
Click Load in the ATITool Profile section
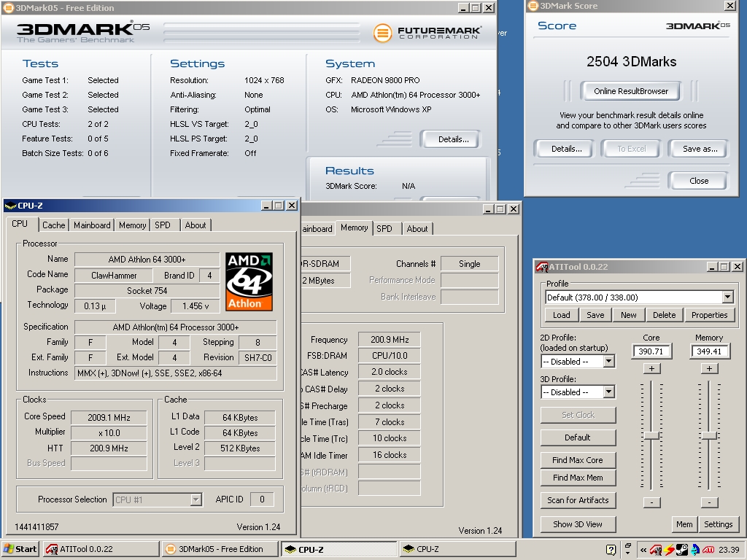tap(561, 315)
